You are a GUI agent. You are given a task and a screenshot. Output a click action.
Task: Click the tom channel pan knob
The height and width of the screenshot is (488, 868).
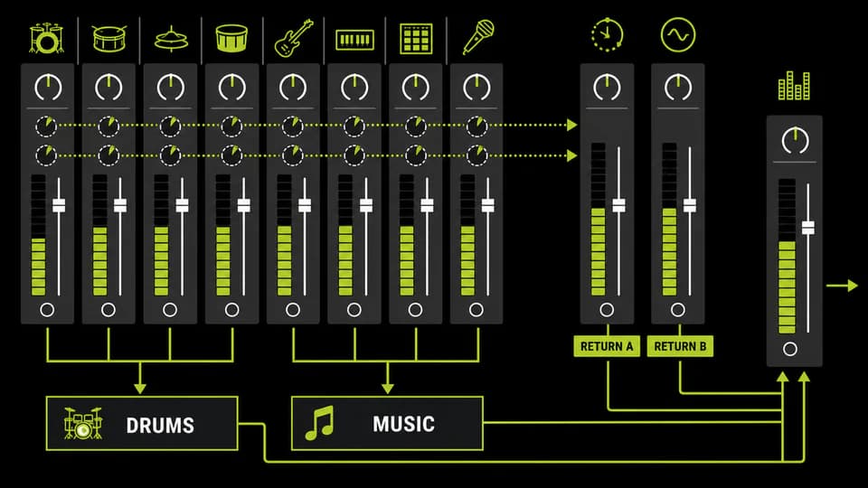click(232, 87)
